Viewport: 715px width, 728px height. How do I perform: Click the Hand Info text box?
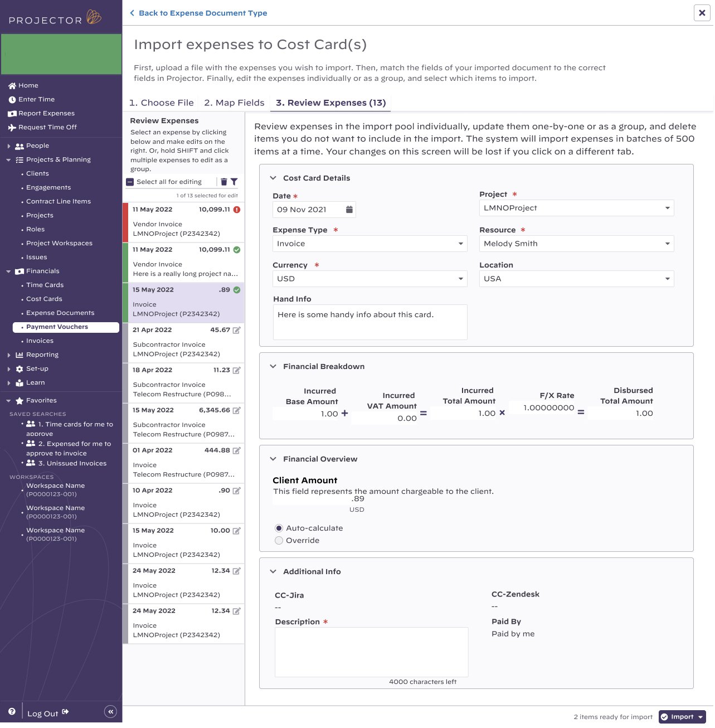click(x=370, y=323)
